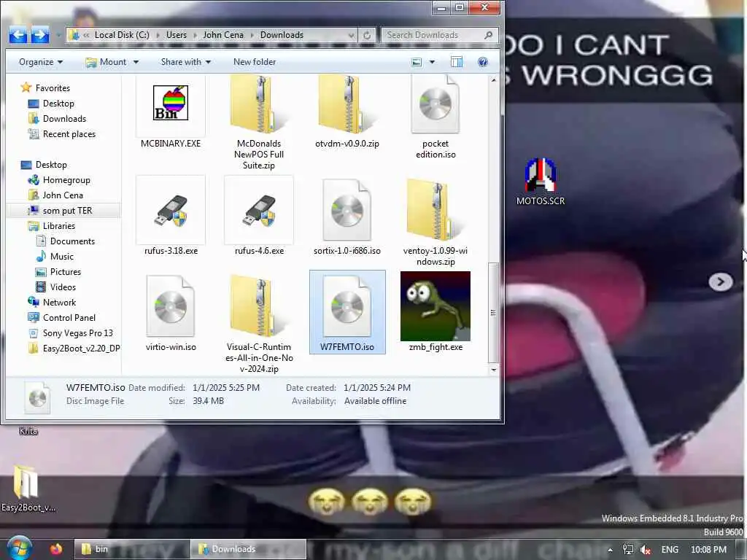Open the Start menu
Screen dimensions: 747x560
19,548
